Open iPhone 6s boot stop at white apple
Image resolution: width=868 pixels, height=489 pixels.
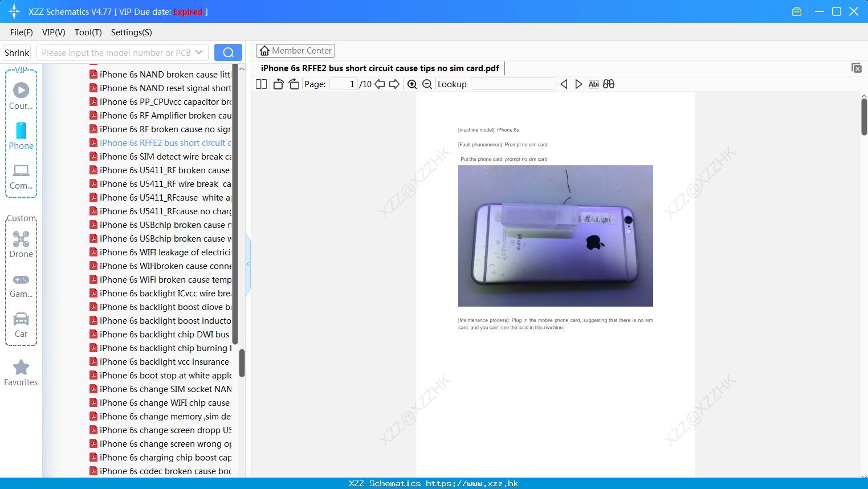(x=161, y=376)
